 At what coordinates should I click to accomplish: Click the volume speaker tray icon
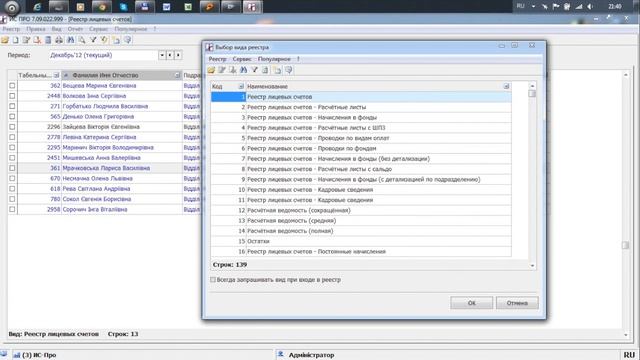[590, 7]
